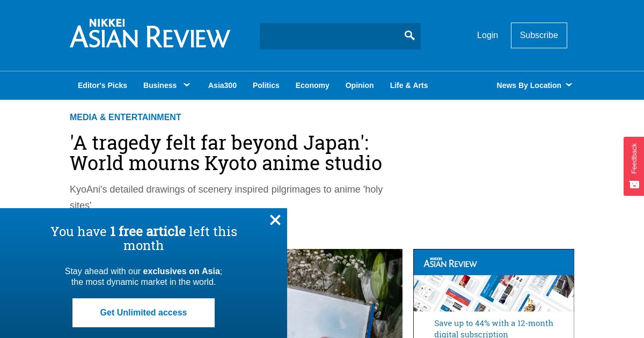The width and height of the screenshot is (644, 338).
Task: Click the search magnifier icon
Action: pyautogui.click(x=409, y=35)
